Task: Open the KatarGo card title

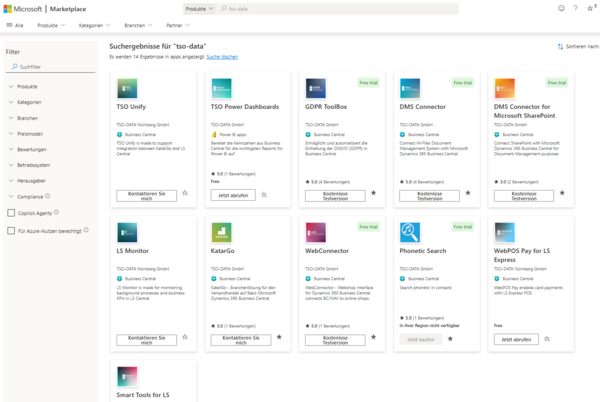Action: pyautogui.click(x=223, y=251)
